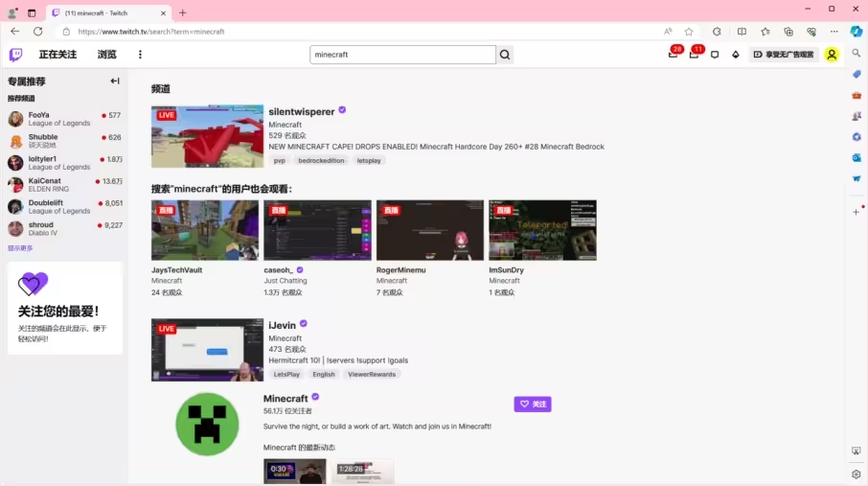Open the read aloud icon
The width and height of the screenshot is (868, 486).
[x=668, y=32]
